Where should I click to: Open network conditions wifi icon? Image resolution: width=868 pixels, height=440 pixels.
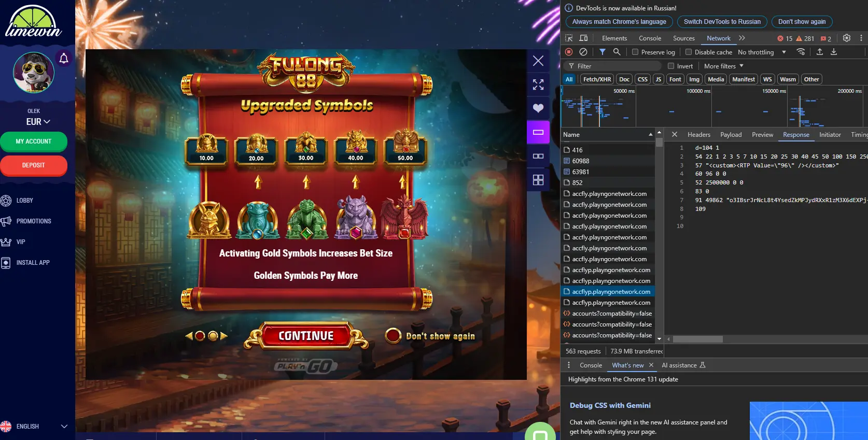(801, 52)
